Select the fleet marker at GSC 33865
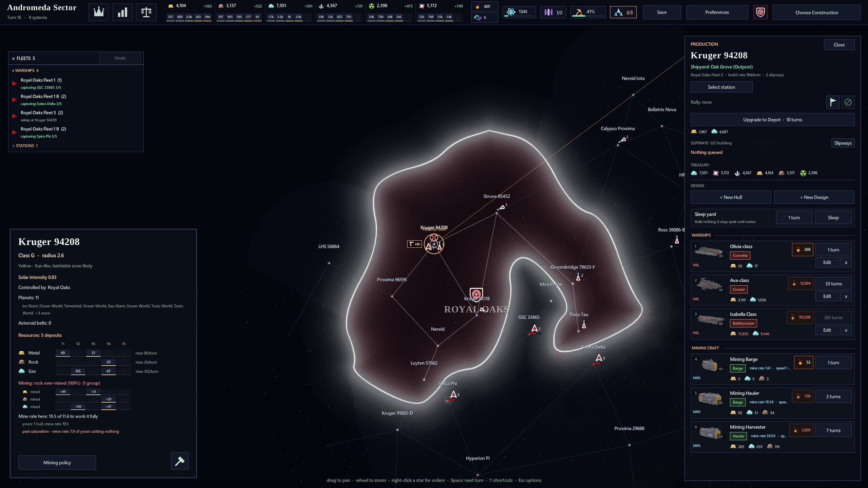Viewport: 868px width, 488px height. pyautogui.click(x=535, y=329)
